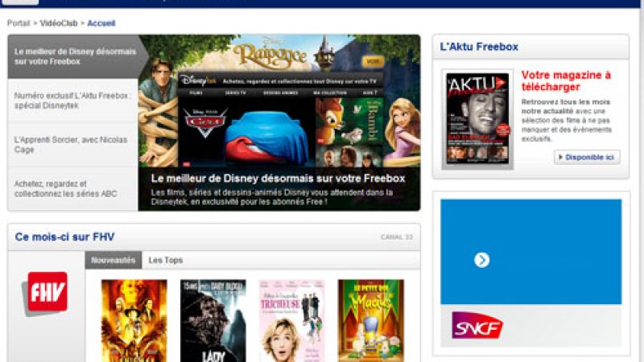
Task: Select 'L'Apprenti Sorcier, avec Nicolas Cage' item
Action: [73, 145]
